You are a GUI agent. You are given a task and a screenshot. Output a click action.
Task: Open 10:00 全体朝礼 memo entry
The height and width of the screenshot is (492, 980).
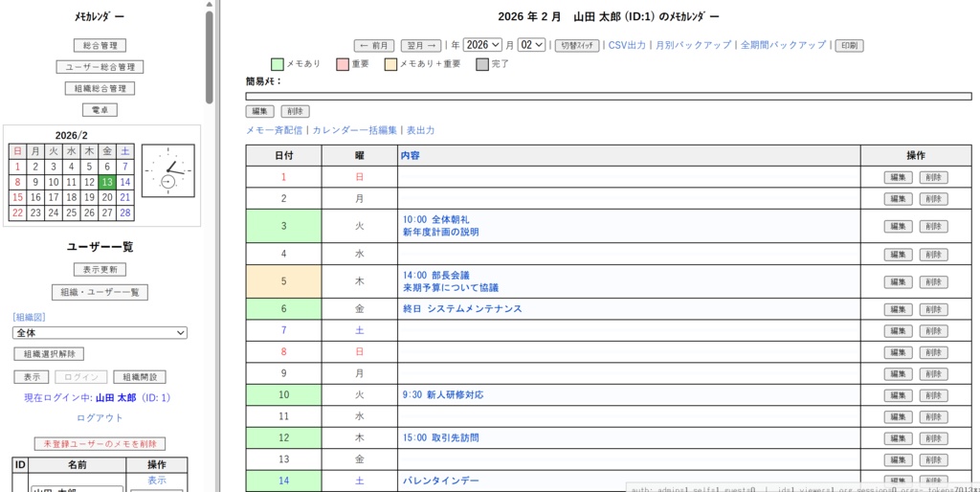(436, 219)
